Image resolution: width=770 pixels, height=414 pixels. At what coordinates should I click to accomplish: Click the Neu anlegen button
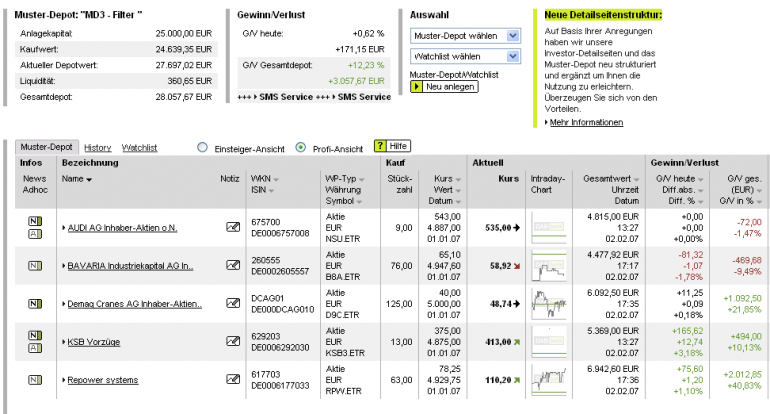tap(444, 87)
